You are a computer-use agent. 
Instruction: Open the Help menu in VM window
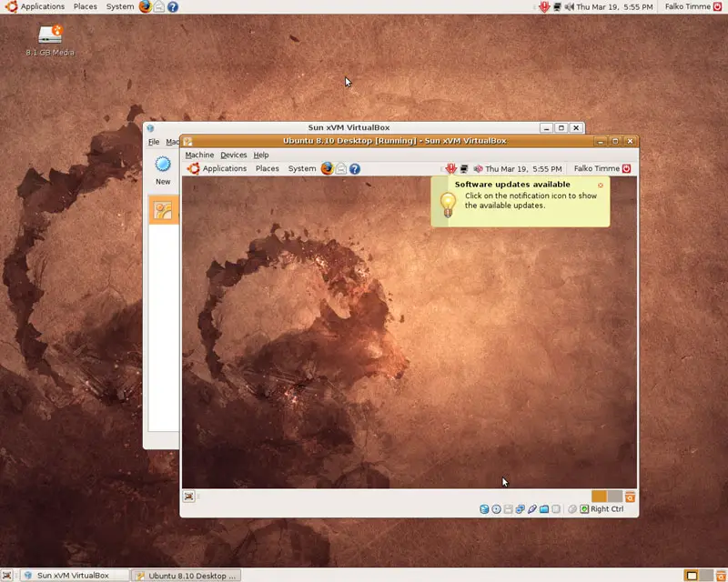pyautogui.click(x=261, y=155)
